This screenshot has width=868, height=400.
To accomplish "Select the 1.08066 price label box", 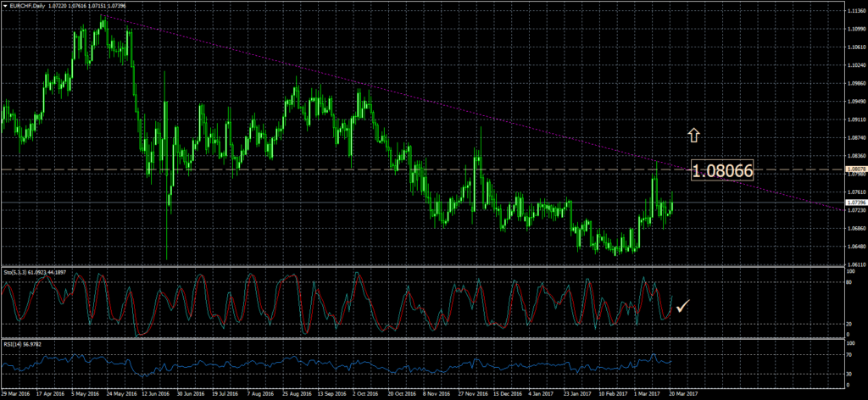I will [x=722, y=171].
